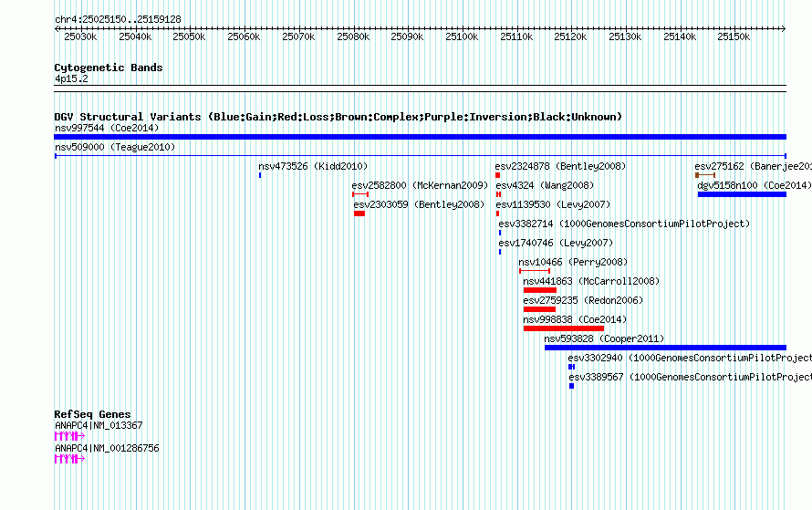Click the 25100k ruler tick label
812x510 pixels.
click(x=462, y=36)
